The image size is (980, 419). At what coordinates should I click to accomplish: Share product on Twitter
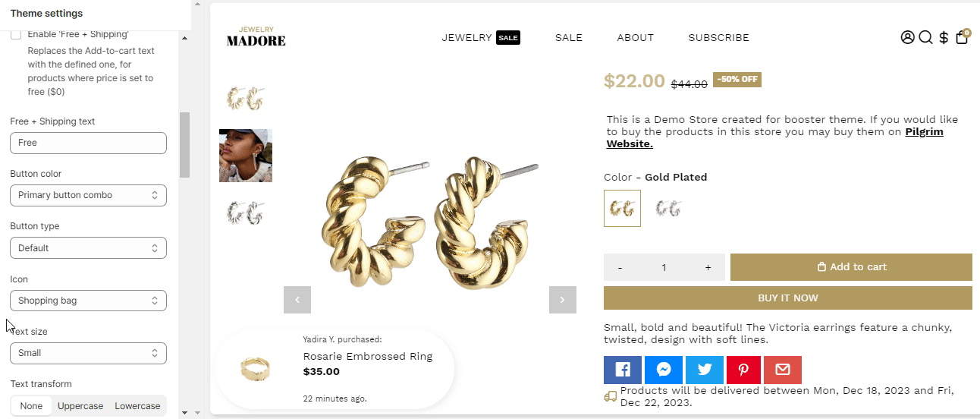tap(705, 370)
